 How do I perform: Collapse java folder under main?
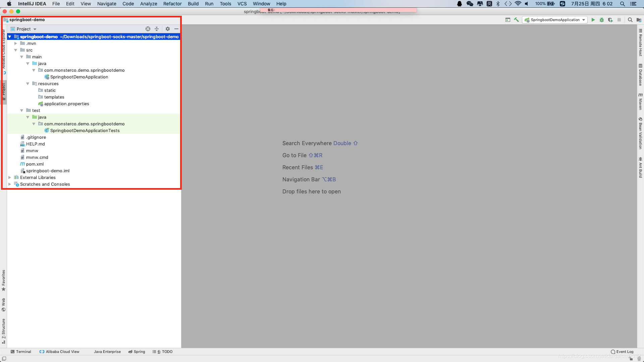click(x=28, y=63)
